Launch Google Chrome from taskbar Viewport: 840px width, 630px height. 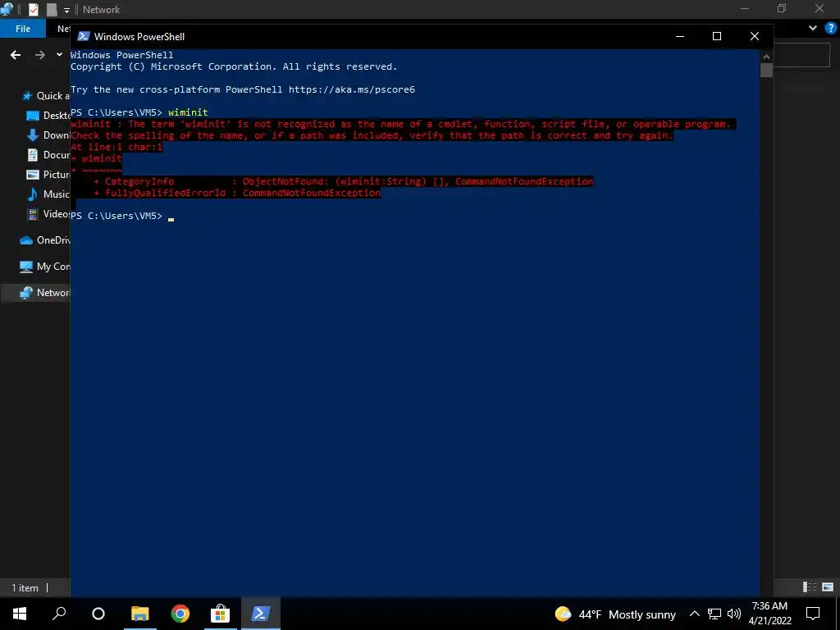[x=180, y=614]
